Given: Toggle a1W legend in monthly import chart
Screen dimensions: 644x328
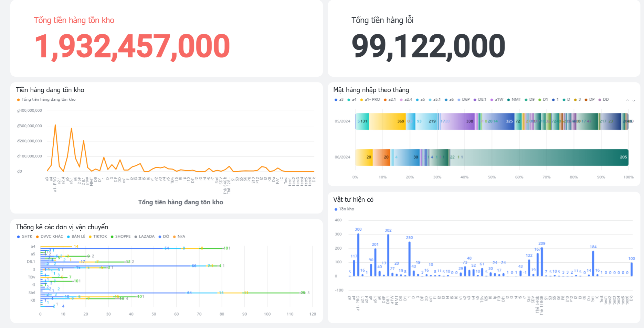Looking at the screenshot, I should coord(497,99).
